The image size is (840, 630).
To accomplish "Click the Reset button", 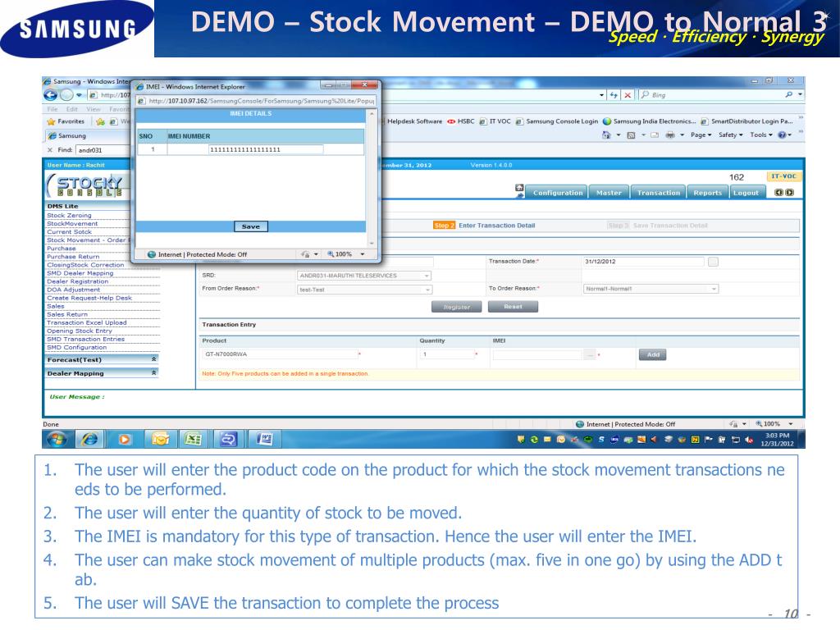I will pyautogui.click(x=513, y=307).
